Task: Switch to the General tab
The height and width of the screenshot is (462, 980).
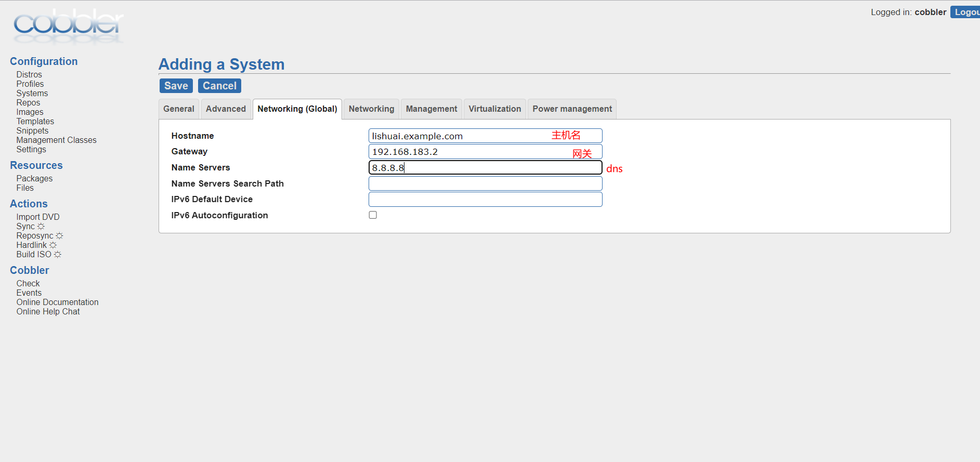Action: pos(178,109)
